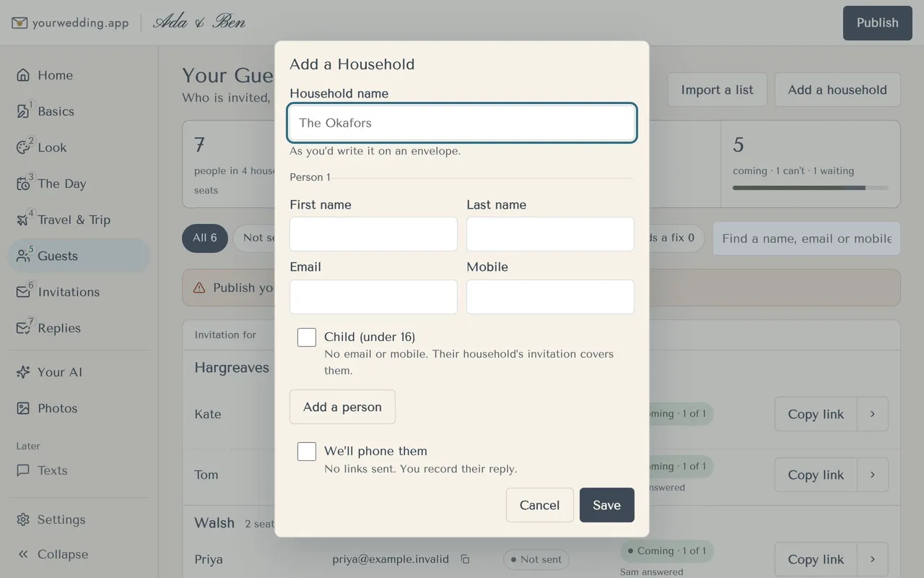Viewport: 924px width, 578px height.
Task: Select the All 6 filter tab
Action: [205, 238]
